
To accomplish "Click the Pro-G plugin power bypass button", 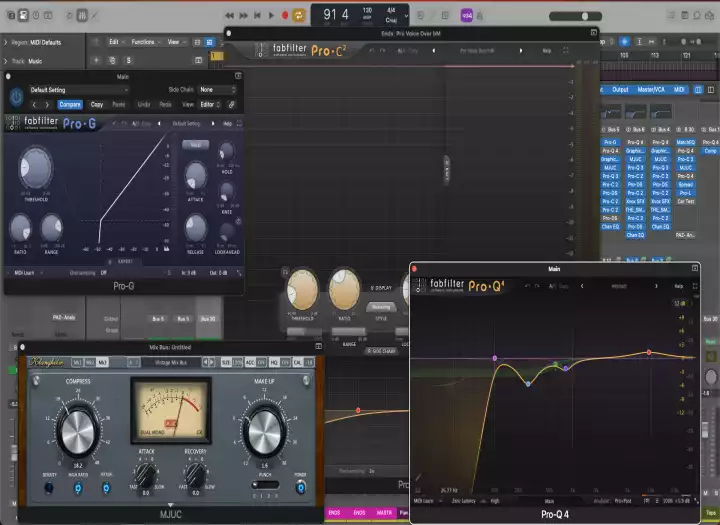I will [16, 95].
